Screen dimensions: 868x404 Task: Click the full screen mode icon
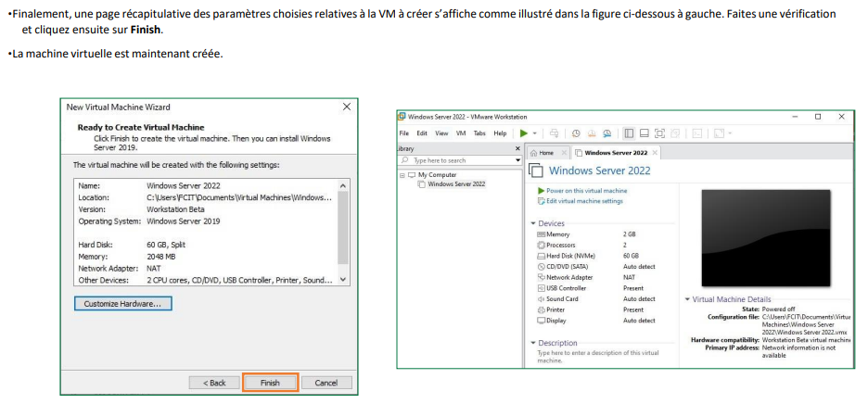coord(659,133)
